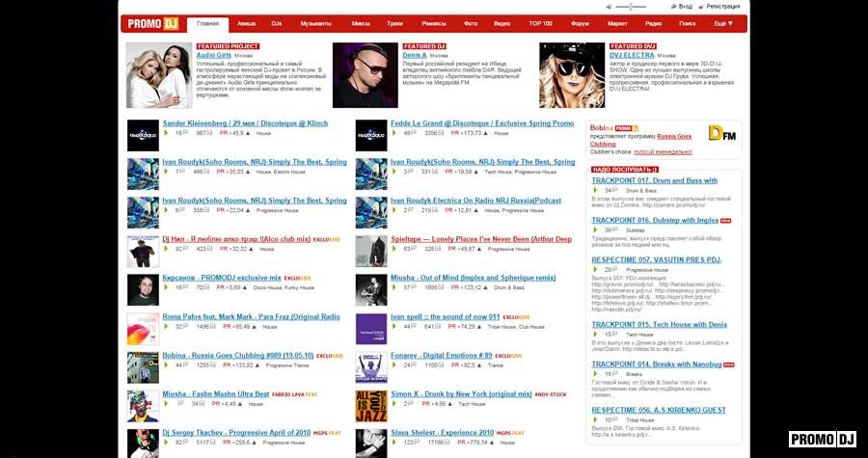Click the PROMO DJ logo in header
This screenshot has height=458, width=868.
(x=152, y=23)
